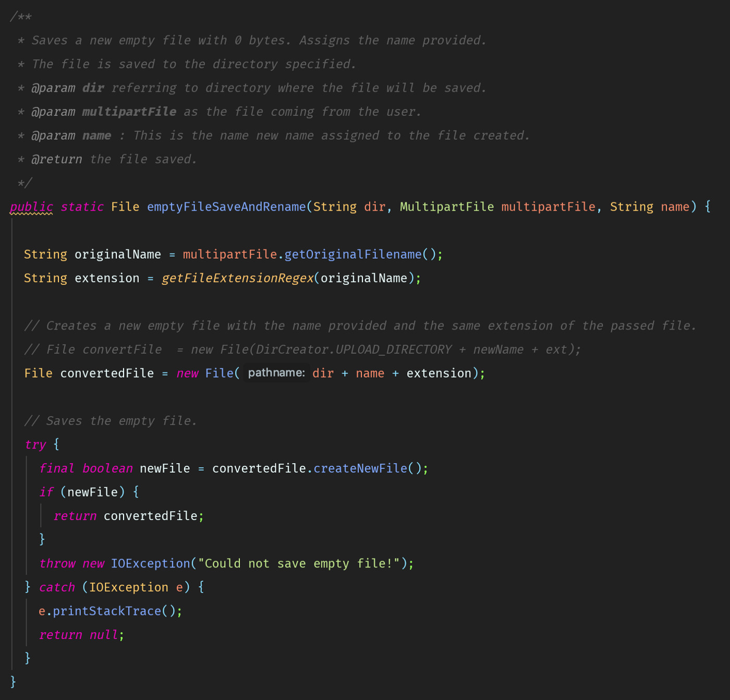
Task: Place cursor on the try keyword
Action: [x=35, y=444]
